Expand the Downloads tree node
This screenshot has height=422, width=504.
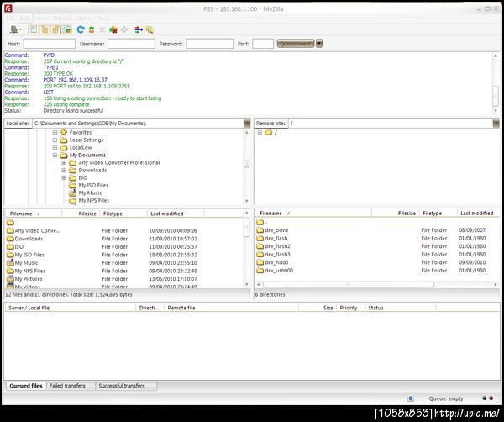pyautogui.click(x=64, y=170)
